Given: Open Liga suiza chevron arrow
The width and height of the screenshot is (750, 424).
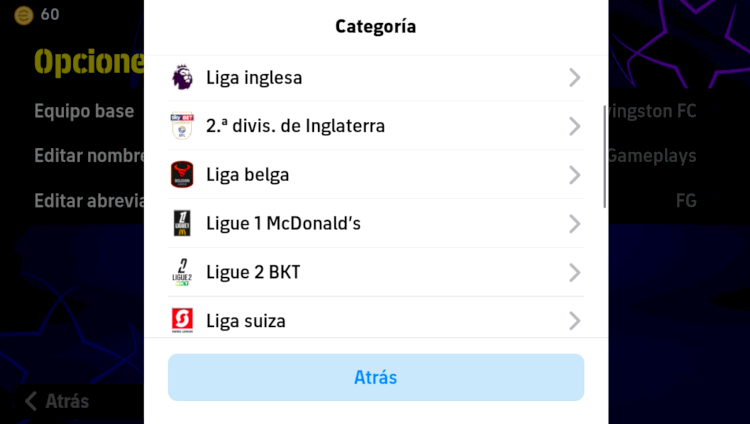Looking at the screenshot, I should tap(574, 321).
